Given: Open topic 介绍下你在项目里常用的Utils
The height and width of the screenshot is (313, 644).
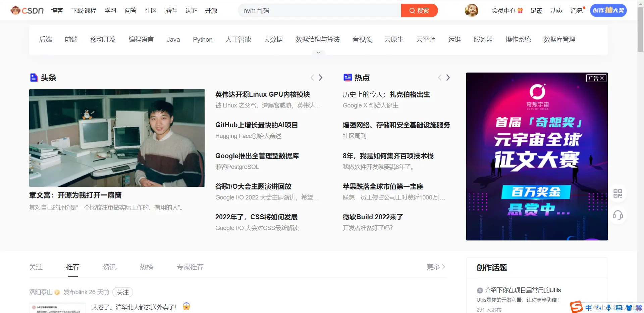Looking at the screenshot, I should 523,290.
